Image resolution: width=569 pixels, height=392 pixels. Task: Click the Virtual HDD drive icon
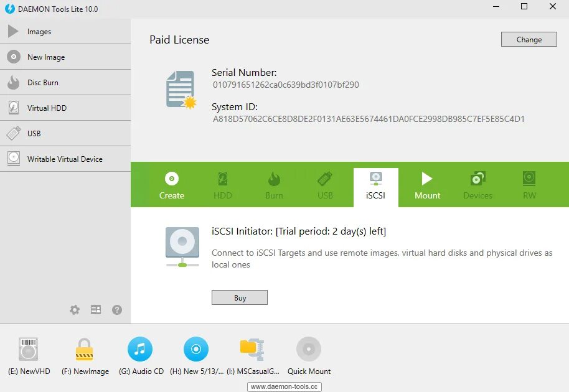coord(14,108)
